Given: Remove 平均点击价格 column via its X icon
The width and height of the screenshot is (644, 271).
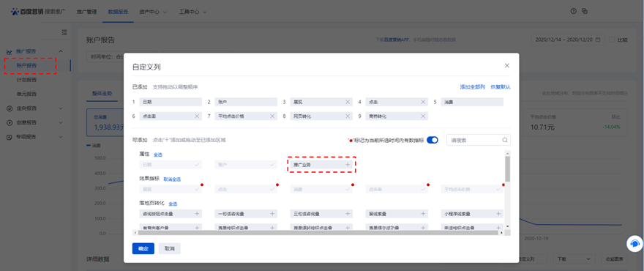Looking at the screenshot, I should 272,116.
